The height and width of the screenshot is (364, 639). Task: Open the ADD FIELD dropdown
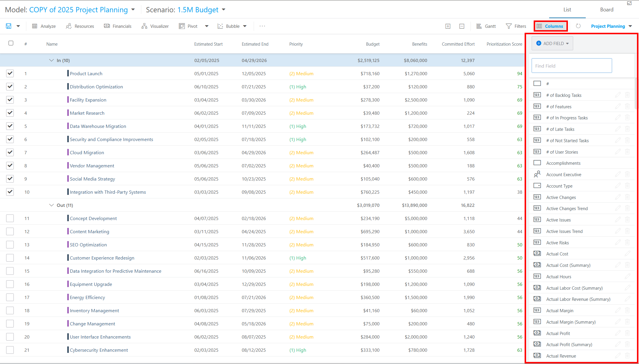552,43
